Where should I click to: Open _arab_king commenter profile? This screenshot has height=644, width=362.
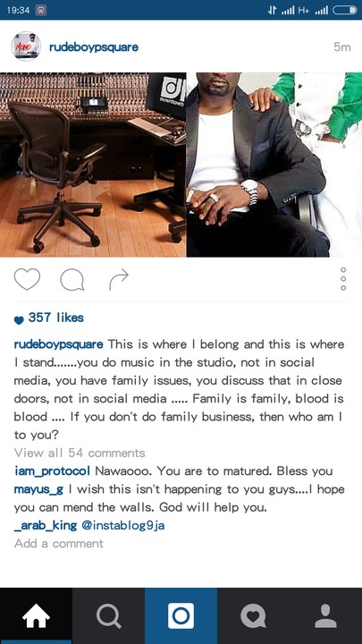[46, 525]
